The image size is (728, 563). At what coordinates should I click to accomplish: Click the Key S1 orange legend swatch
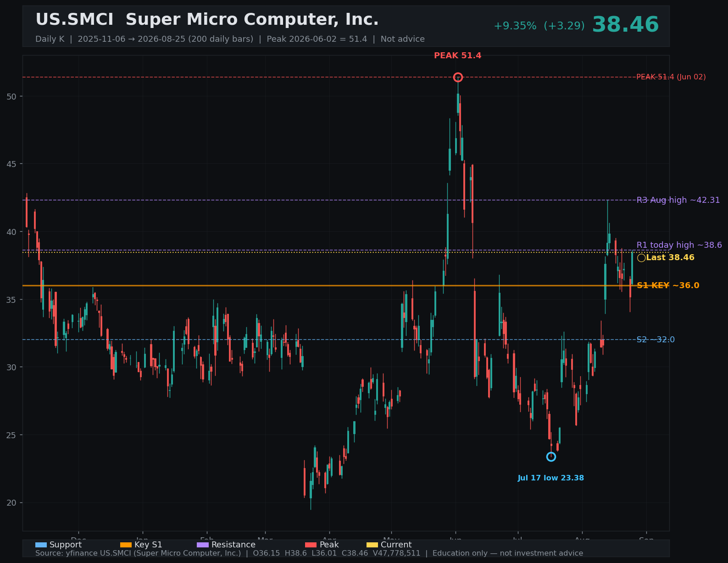126,545
